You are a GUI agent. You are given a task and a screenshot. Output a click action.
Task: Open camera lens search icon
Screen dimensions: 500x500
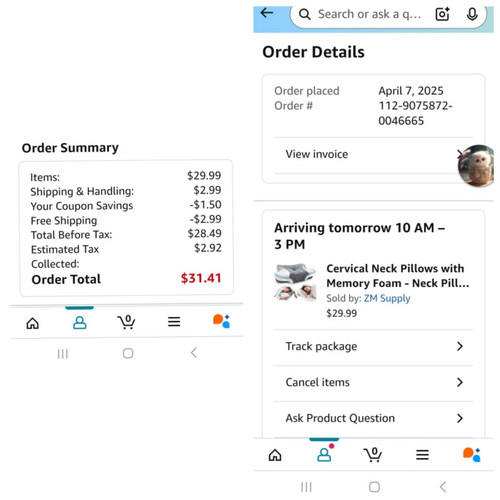tap(442, 14)
